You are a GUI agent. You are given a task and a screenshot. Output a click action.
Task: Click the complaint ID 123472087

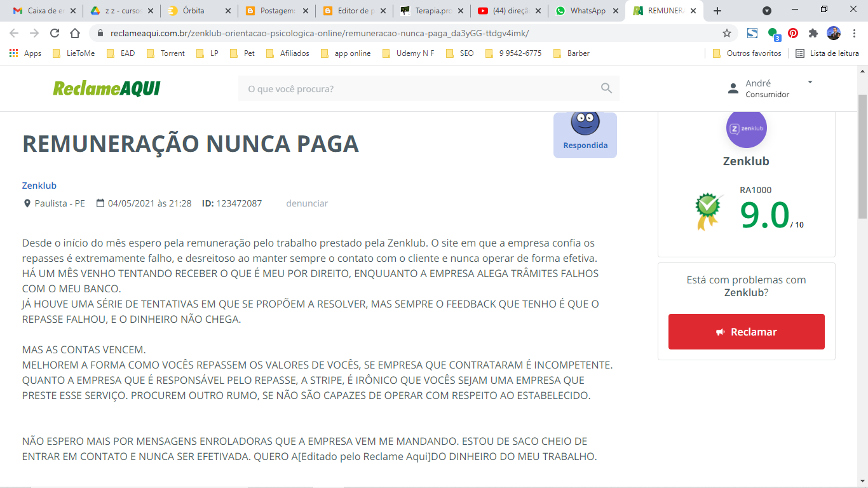click(232, 203)
